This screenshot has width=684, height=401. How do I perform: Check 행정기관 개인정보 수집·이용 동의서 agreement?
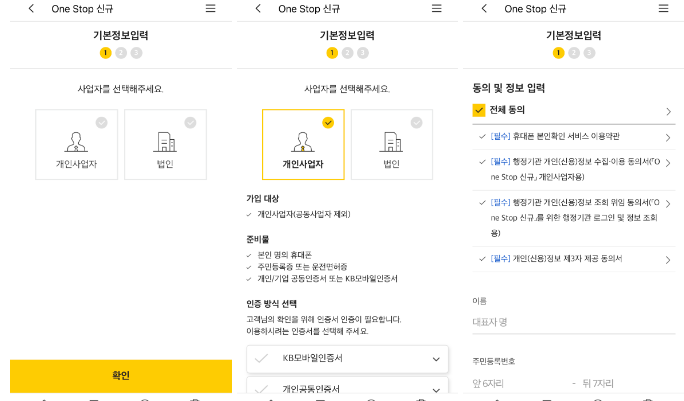coord(482,162)
